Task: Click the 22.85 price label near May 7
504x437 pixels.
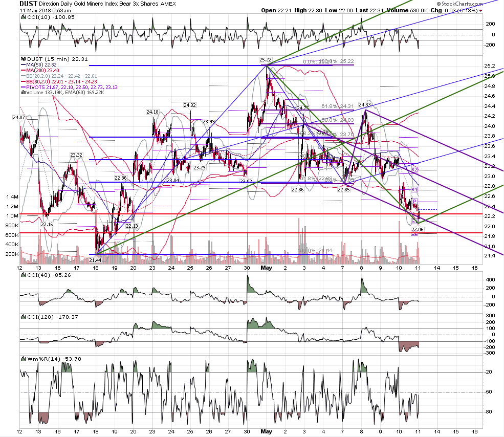Action: click(344, 190)
